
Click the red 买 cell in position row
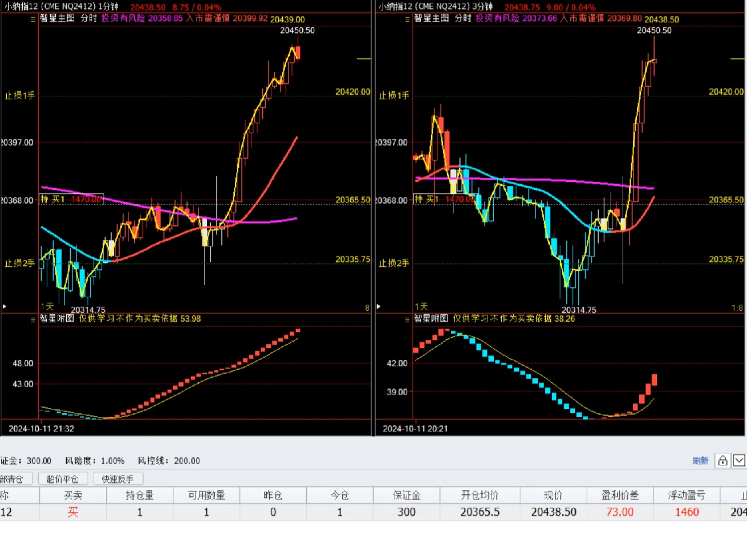(x=73, y=512)
